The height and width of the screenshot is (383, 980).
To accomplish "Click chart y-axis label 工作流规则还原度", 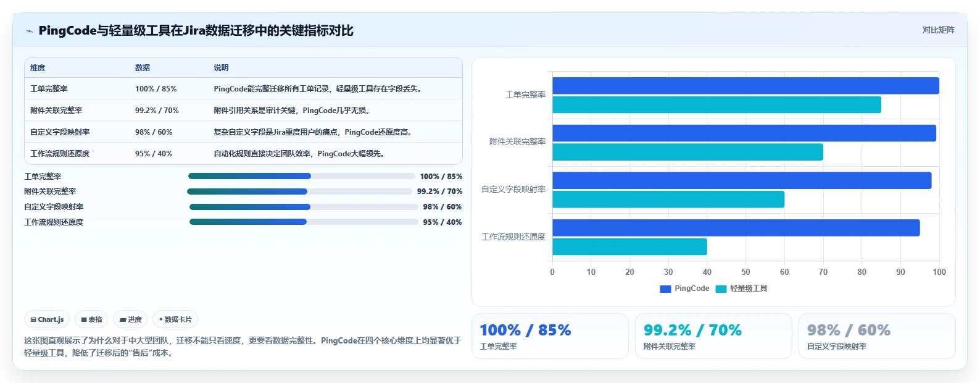I will pyautogui.click(x=513, y=237).
